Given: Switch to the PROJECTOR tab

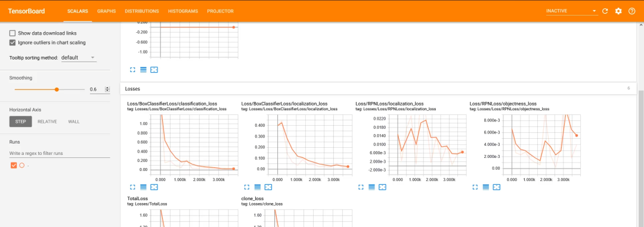Looking at the screenshot, I should (221, 11).
